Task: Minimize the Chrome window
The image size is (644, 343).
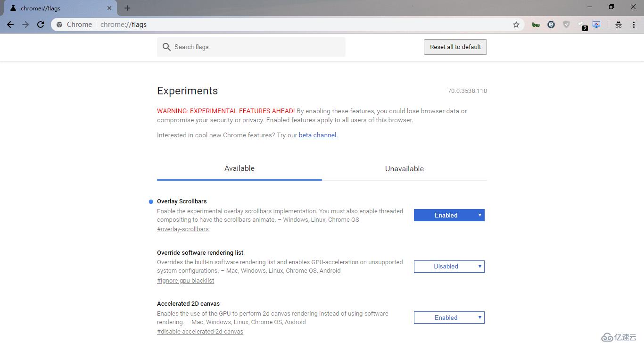Action: [590, 7]
